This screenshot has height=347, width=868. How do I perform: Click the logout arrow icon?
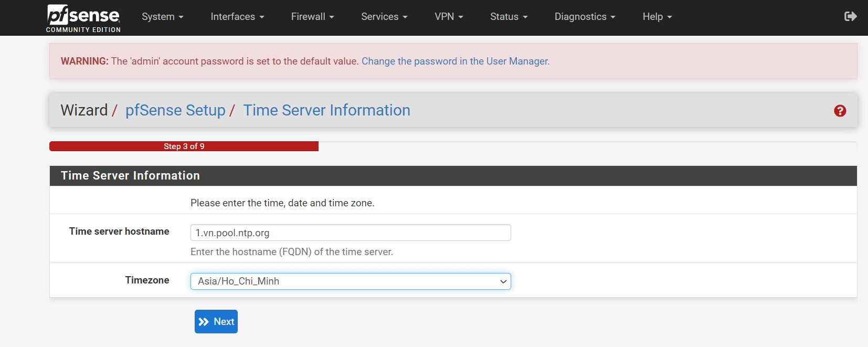click(x=850, y=16)
